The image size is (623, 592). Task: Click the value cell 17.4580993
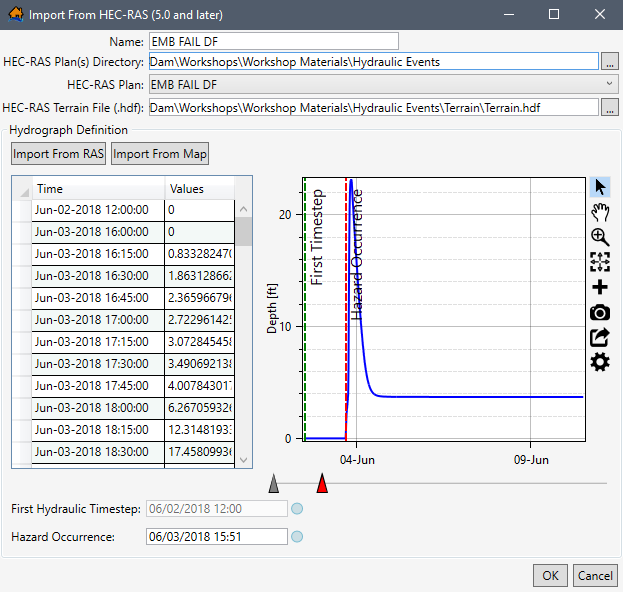pyautogui.click(x=199, y=452)
